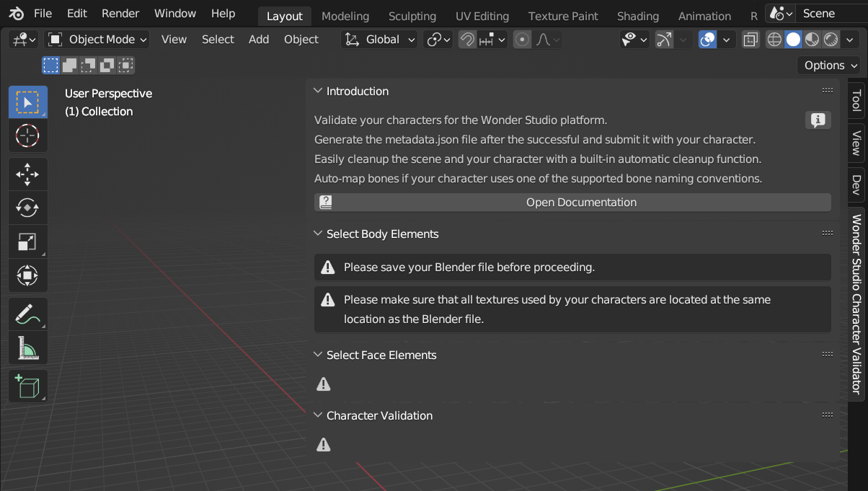
Task: Switch to rendered viewport shading
Action: [x=831, y=40]
